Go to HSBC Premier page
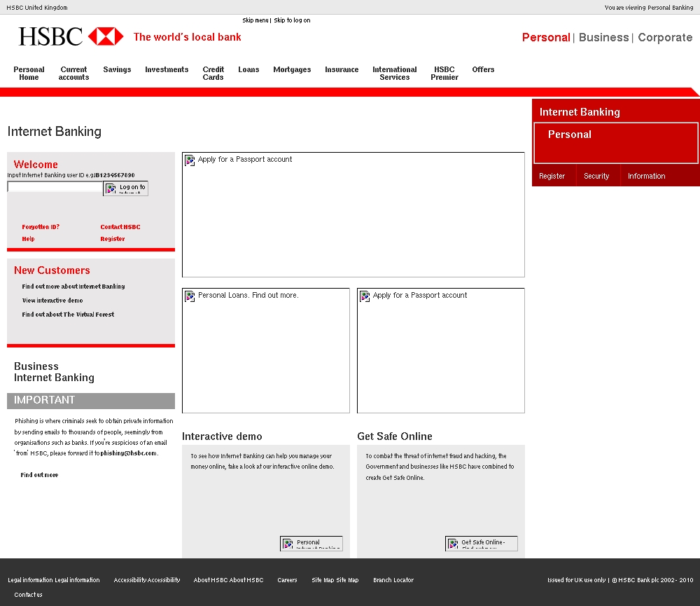This screenshot has width=700, height=606. coord(444,74)
